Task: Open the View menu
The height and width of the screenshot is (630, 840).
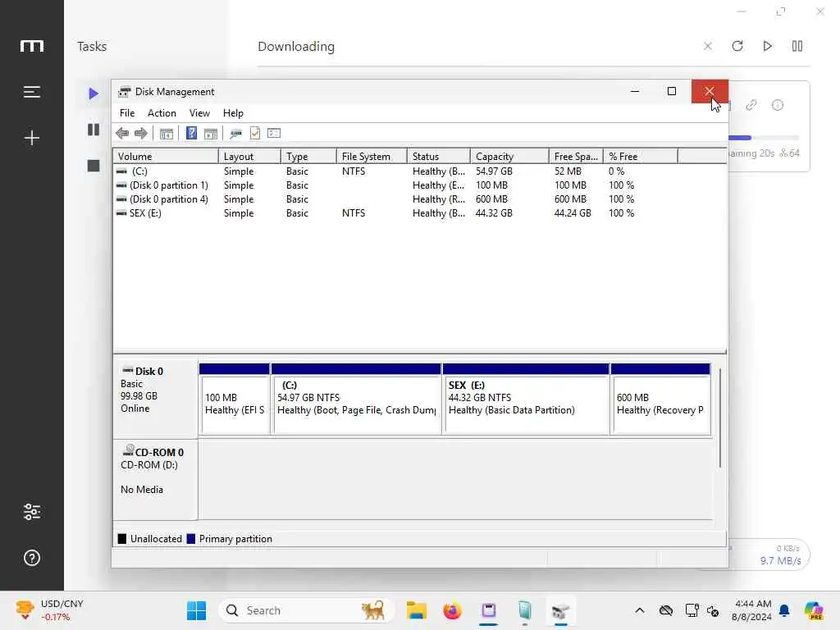Action: click(x=199, y=113)
